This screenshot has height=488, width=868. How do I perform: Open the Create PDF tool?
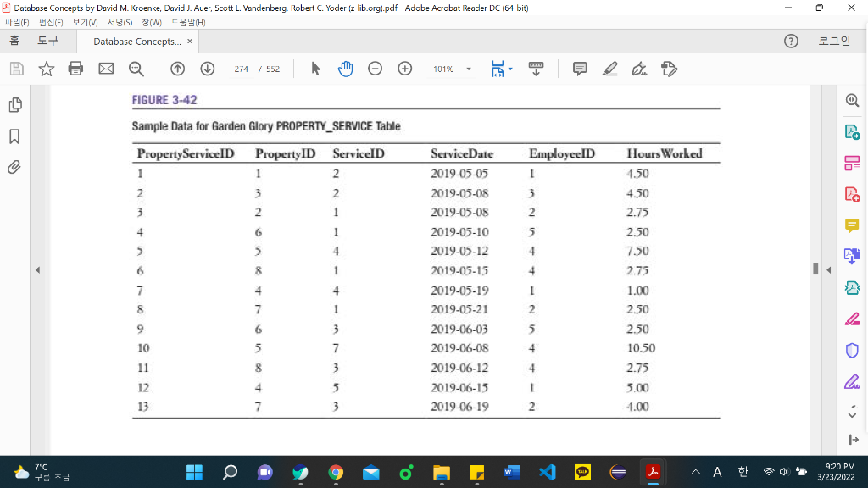click(x=853, y=194)
